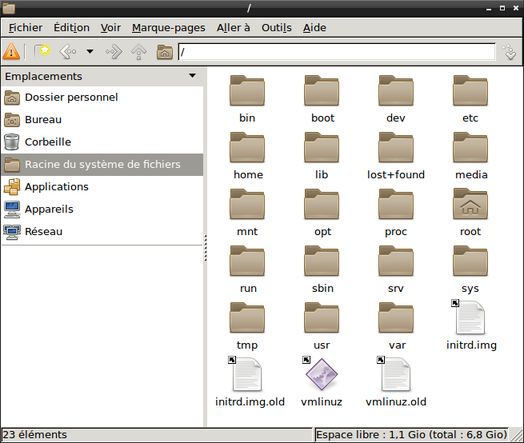Click the address path input field
This screenshot has width=524, height=443.
pos(337,52)
